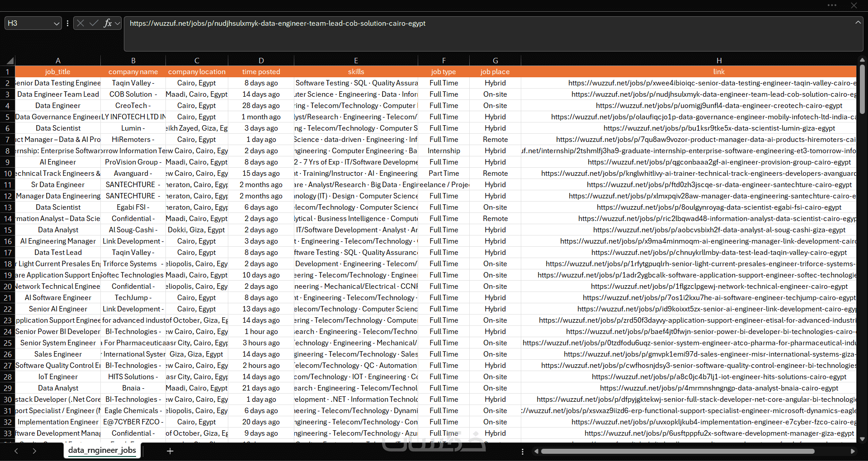Select column H by its header
This screenshot has height=461, width=868.
click(x=719, y=61)
